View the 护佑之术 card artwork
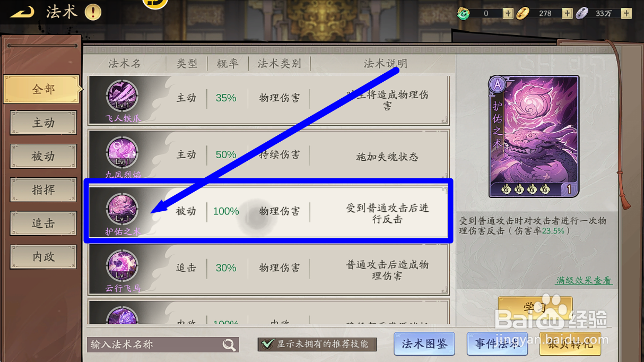Screen dimensions: 644x362 click(x=534, y=136)
